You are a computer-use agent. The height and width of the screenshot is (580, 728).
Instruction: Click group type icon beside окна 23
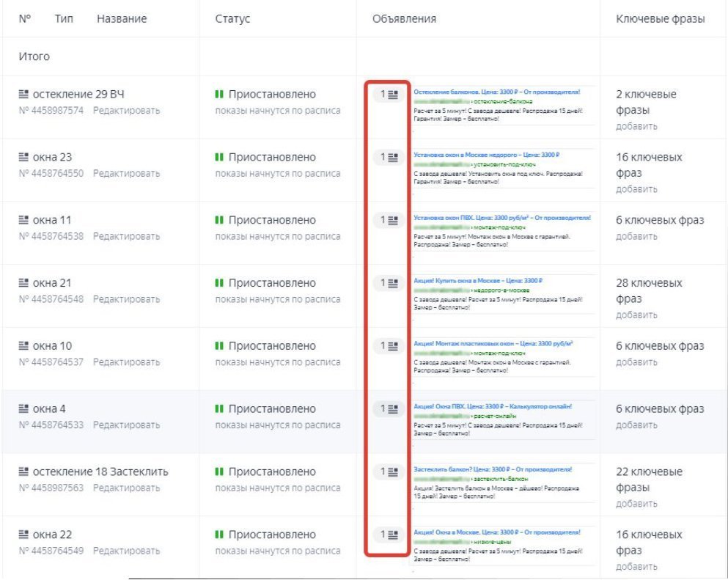pos(23,158)
